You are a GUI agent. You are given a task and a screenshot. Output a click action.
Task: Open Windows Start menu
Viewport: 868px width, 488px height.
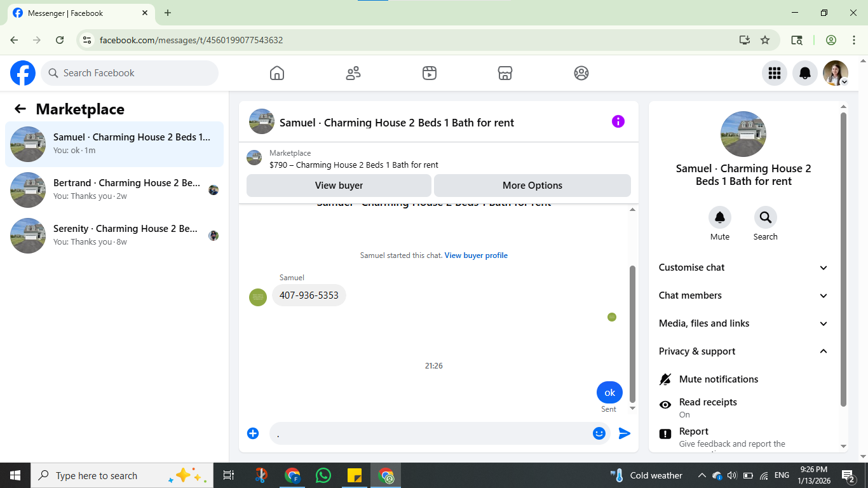(15, 475)
